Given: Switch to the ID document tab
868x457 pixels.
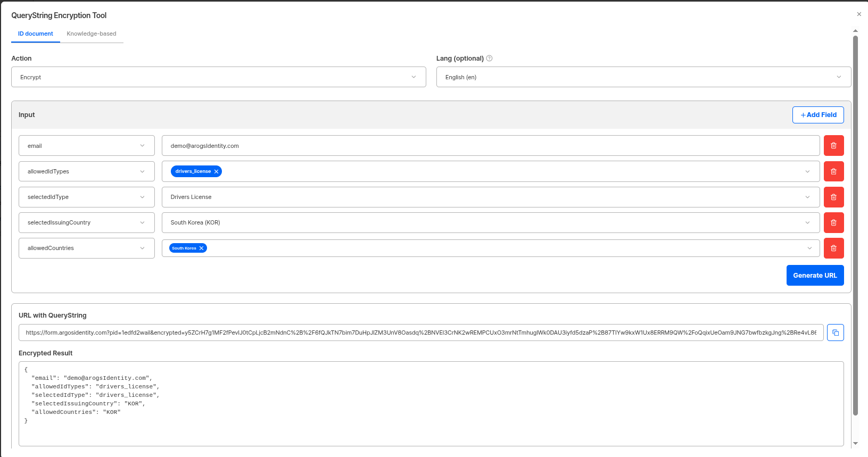Looking at the screenshot, I should (36, 34).
